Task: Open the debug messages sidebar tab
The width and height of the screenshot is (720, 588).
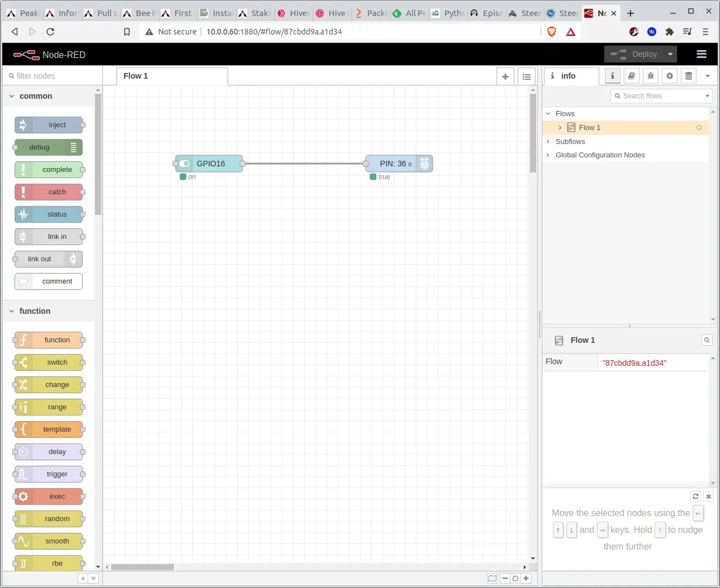Action: pos(651,76)
